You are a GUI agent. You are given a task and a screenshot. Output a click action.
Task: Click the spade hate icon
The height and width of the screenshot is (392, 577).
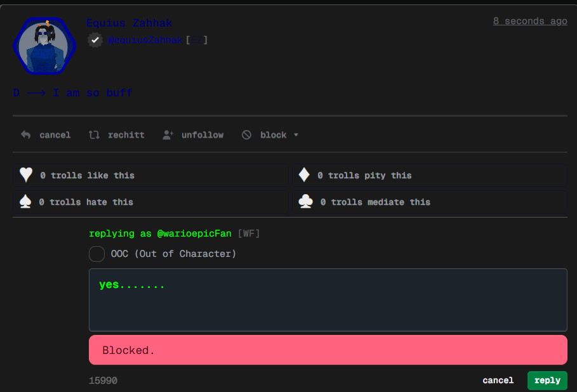(26, 202)
